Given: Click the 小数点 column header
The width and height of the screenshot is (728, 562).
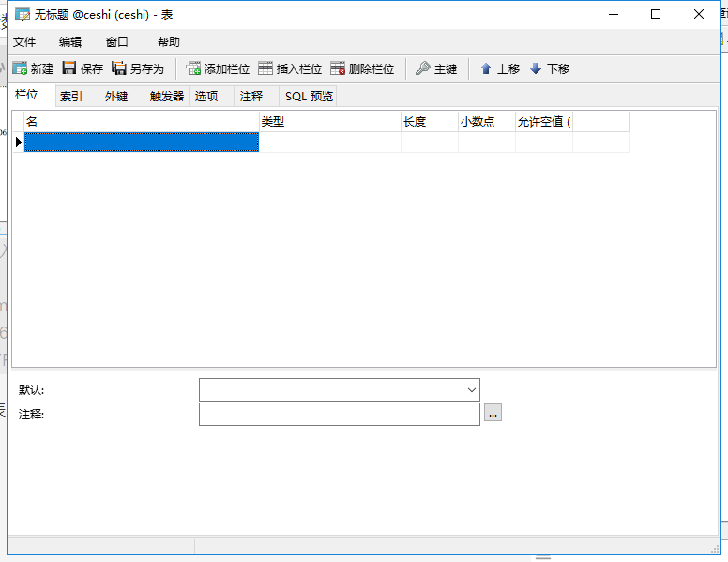Looking at the screenshot, I should click(x=487, y=122).
